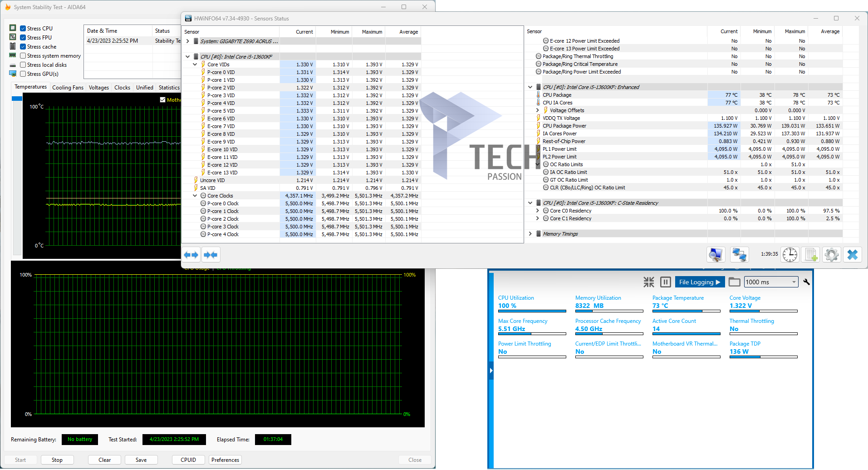Open the log folder icon
Viewport: 868px width, 470px height.
coord(734,282)
